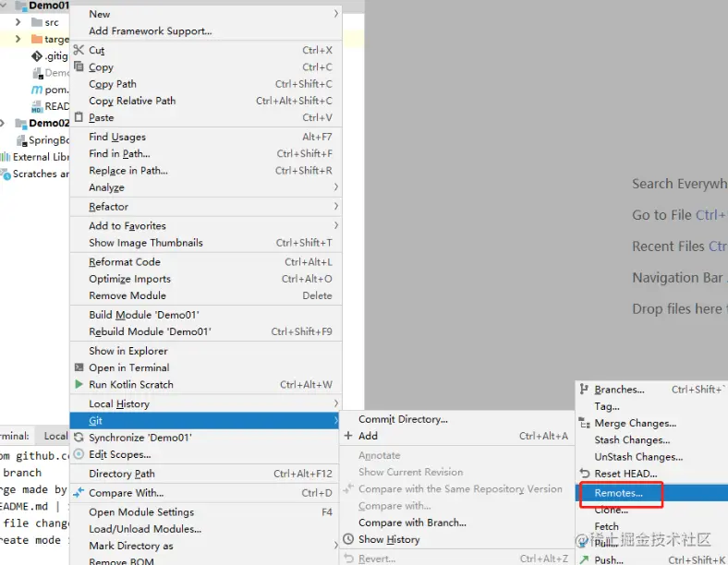
Task: Expand the src folder in tree
Action: tap(18, 22)
